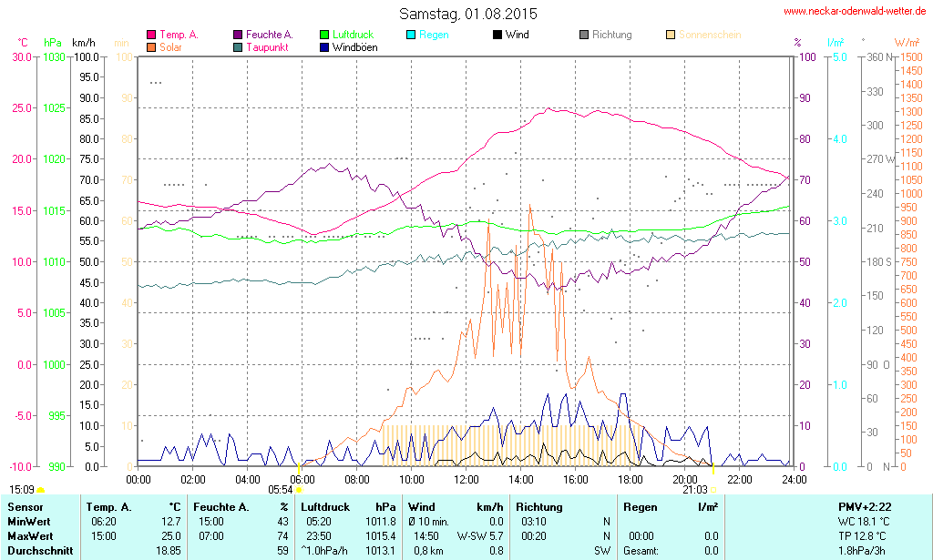Click the Durchschnitt row label
The width and height of the screenshot is (933, 560).
(x=39, y=551)
